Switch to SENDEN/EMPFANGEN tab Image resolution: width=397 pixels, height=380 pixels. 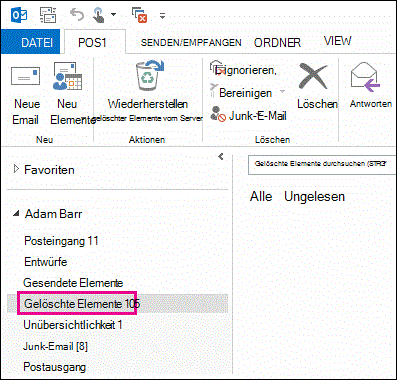(191, 43)
